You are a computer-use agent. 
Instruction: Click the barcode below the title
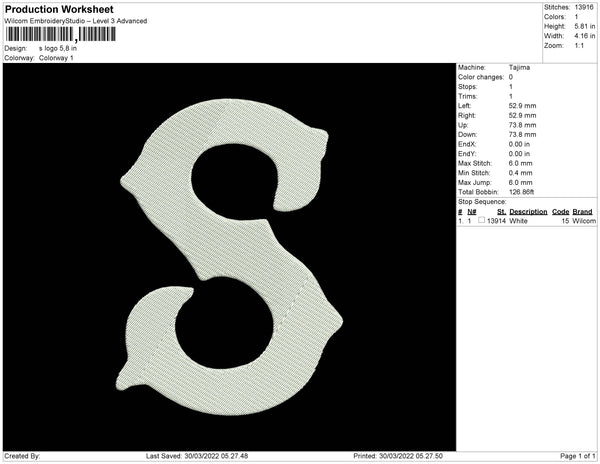tap(60, 34)
